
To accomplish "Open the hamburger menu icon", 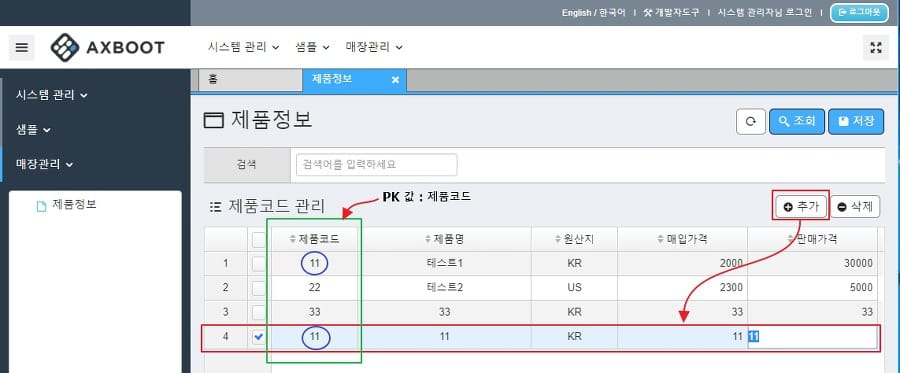I will coord(21,47).
